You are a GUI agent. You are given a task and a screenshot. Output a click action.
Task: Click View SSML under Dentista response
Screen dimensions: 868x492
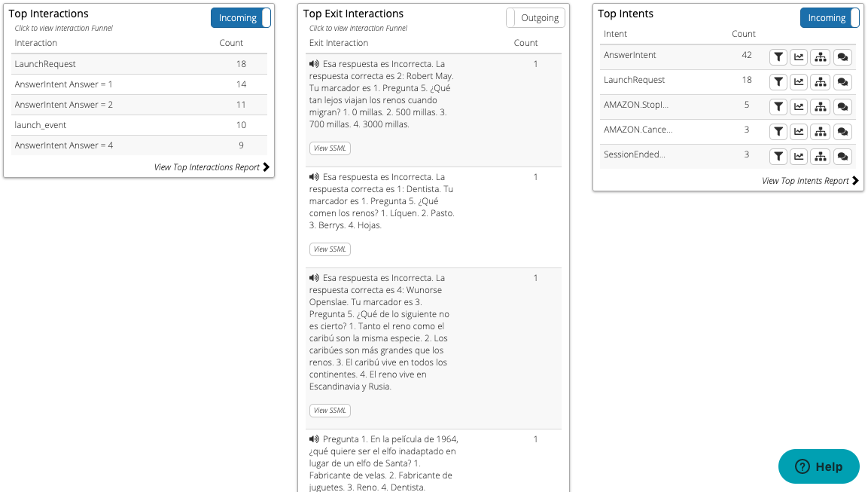pyautogui.click(x=330, y=249)
